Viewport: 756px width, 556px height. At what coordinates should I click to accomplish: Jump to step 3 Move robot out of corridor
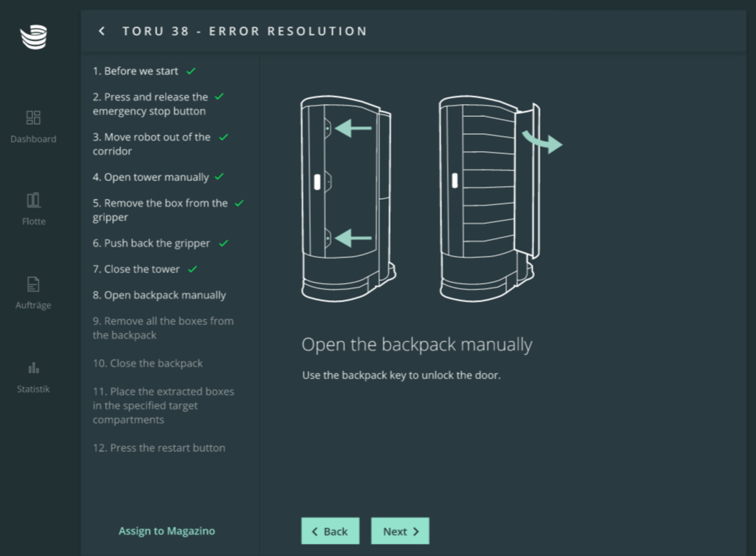[151, 144]
